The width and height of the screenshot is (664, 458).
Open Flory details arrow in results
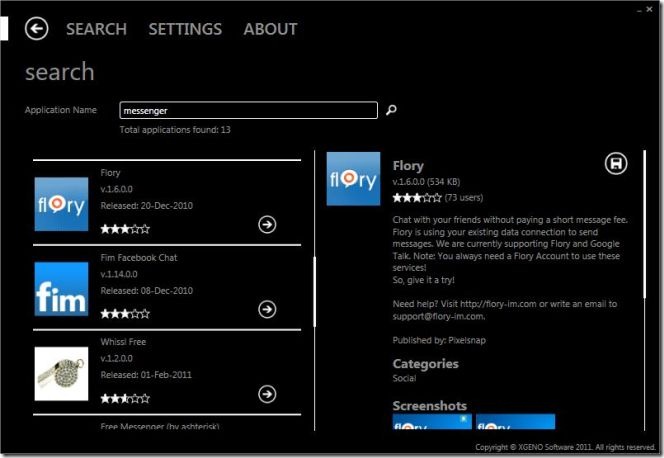267,224
